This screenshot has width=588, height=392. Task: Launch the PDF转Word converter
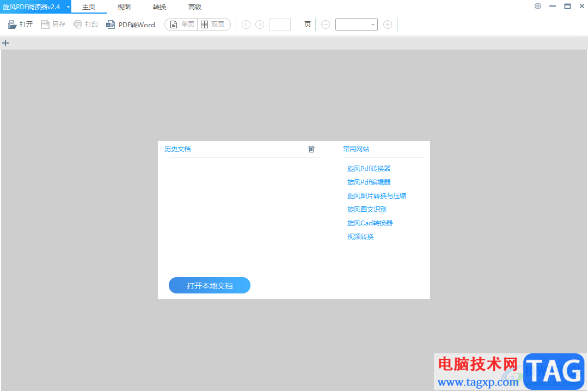pyautogui.click(x=131, y=24)
